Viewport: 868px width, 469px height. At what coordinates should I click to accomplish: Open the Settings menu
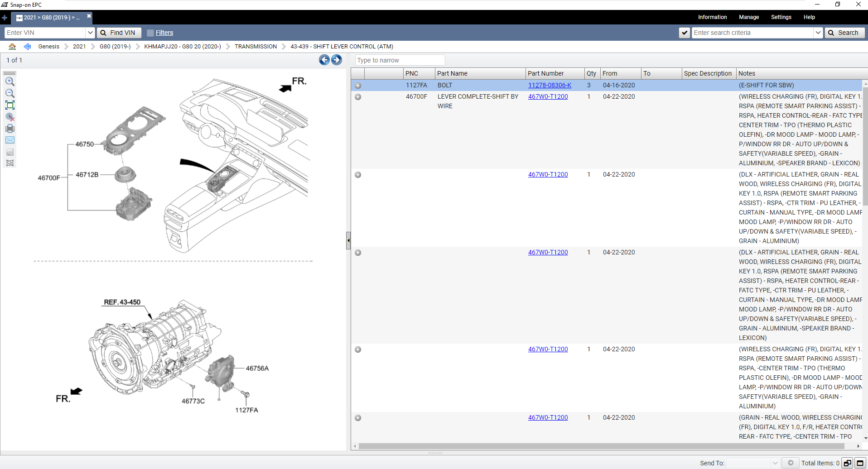coord(781,17)
